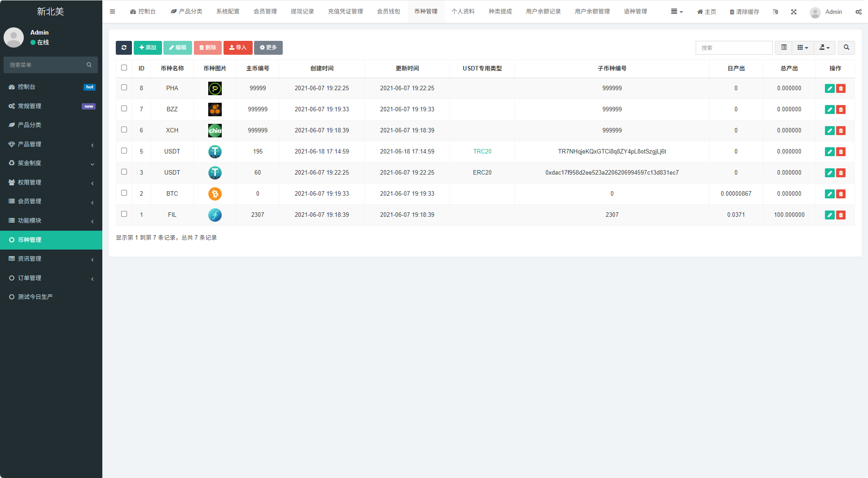
Task: Open the 提现记录 tab
Action: click(x=302, y=12)
